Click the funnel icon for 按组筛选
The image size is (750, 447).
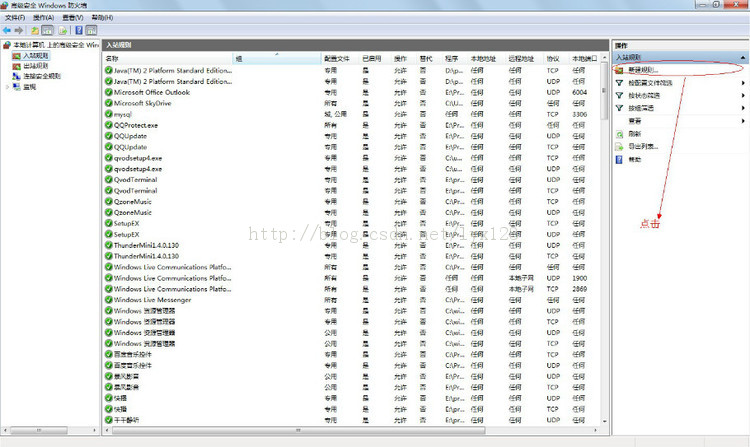click(619, 108)
